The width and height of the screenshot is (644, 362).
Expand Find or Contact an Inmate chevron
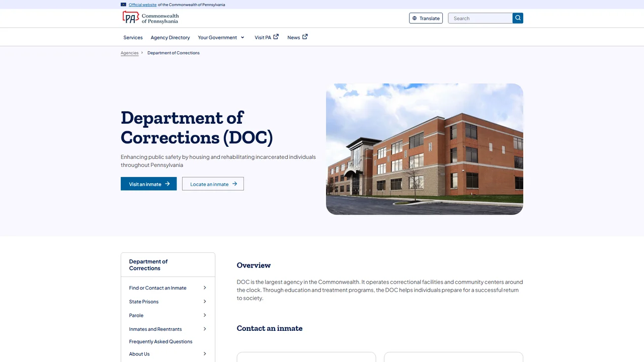click(205, 288)
